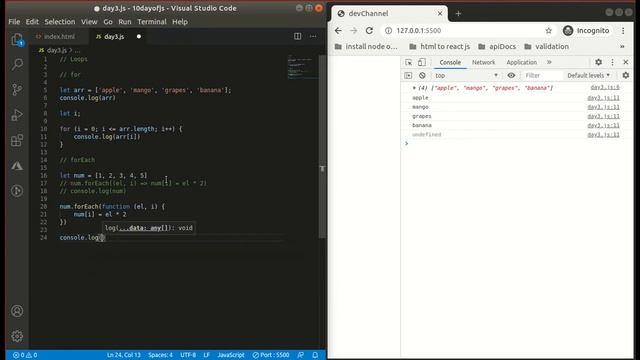Image resolution: width=640 pixels, height=360 pixels.
Task: Show hidden bookmarks chevron
Action: 622,47
